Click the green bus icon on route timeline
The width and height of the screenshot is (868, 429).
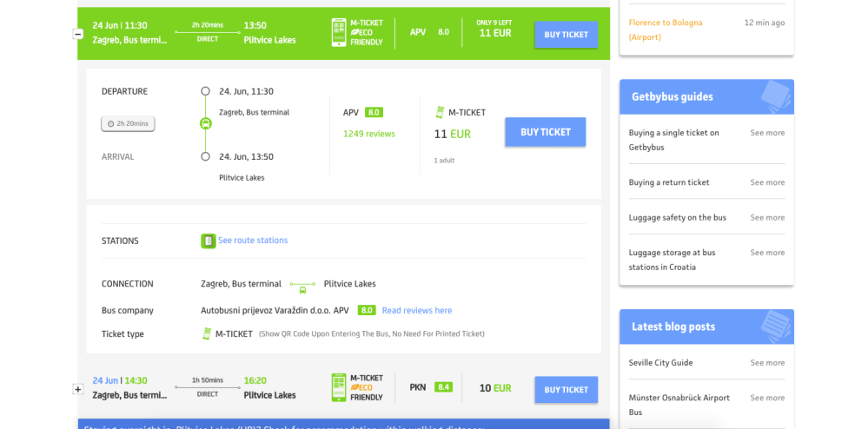(205, 123)
